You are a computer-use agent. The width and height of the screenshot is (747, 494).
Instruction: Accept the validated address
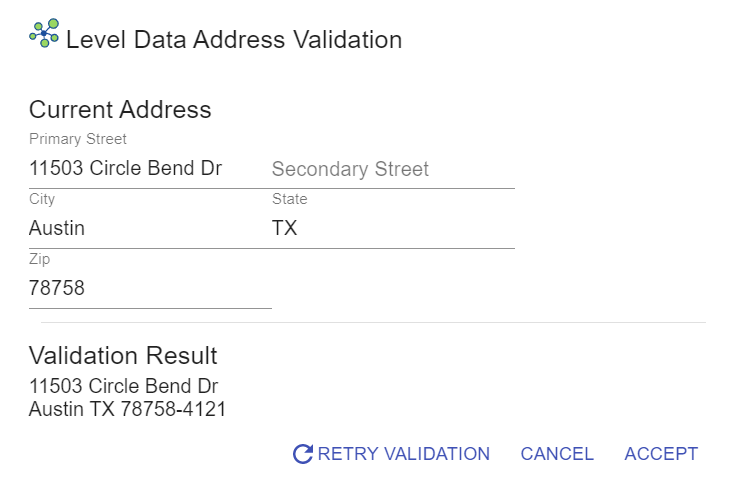click(661, 454)
